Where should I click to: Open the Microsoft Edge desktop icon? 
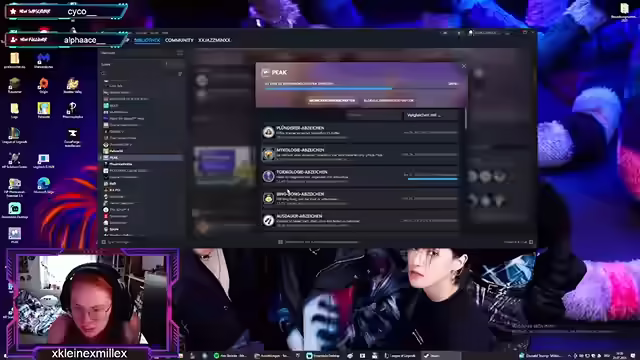click(x=43, y=185)
